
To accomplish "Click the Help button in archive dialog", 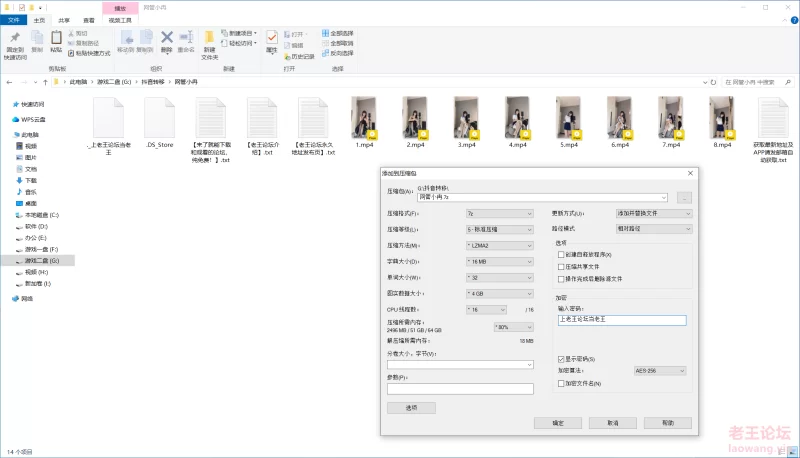I will (x=668, y=423).
